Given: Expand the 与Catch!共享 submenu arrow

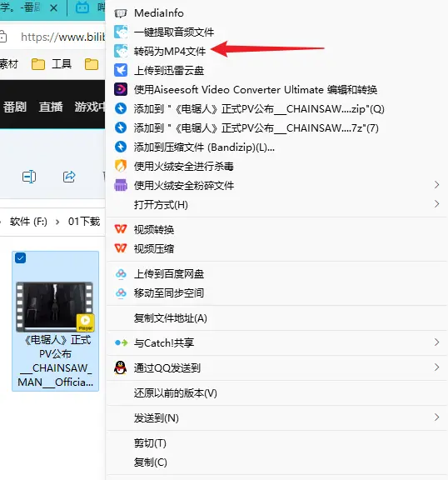Looking at the screenshot, I should (x=436, y=342).
